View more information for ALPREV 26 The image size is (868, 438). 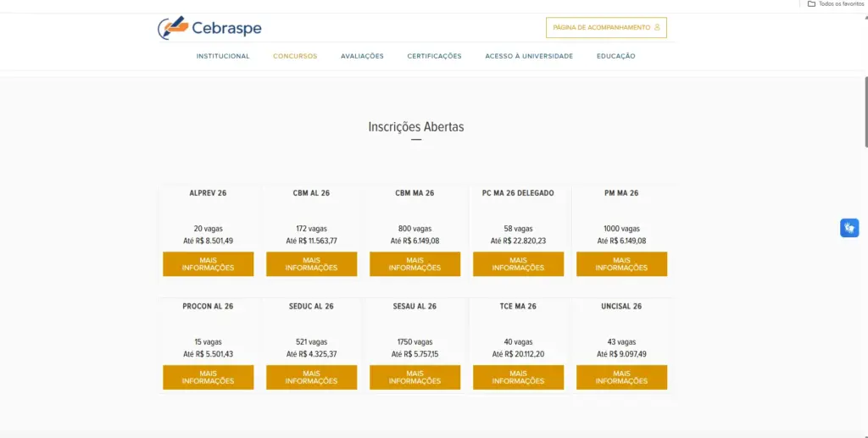pos(209,263)
